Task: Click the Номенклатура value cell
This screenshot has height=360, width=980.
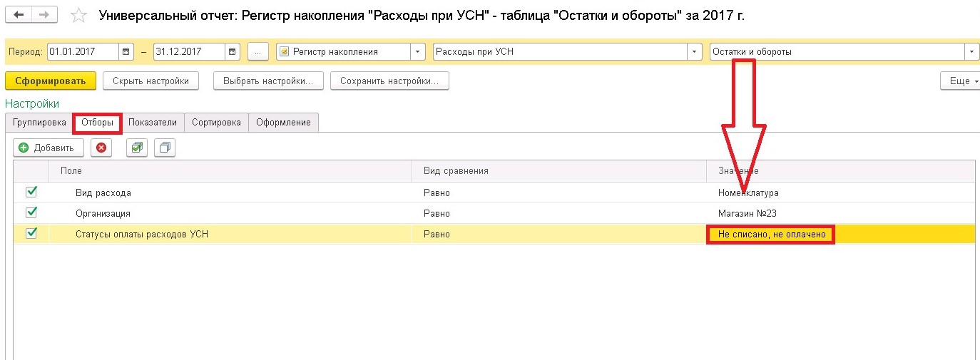Action: pos(841,192)
